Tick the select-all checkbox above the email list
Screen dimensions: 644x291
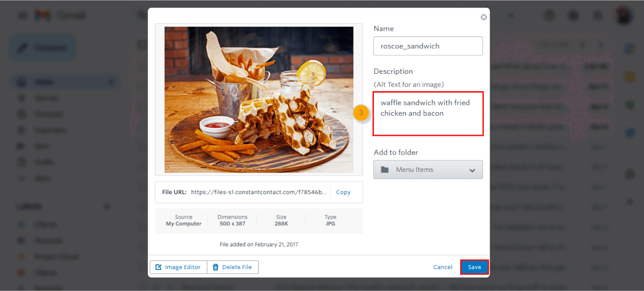pyautogui.click(x=142, y=45)
